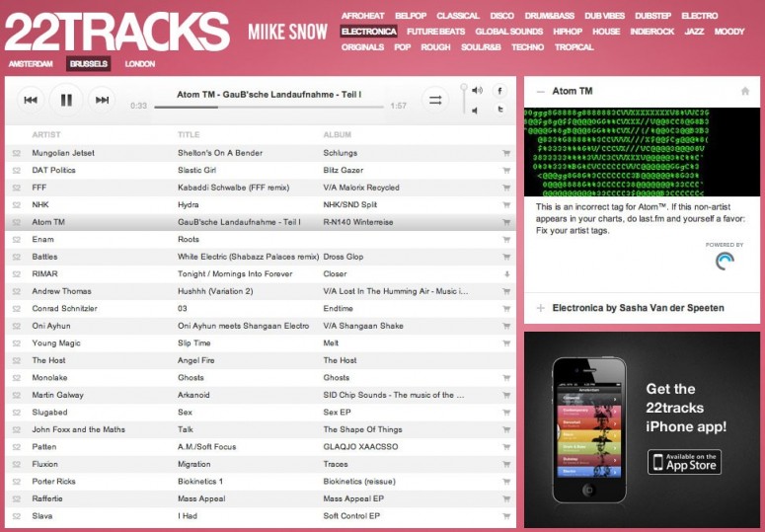This screenshot has width=765, height=532.
Task: Click cart icon for Slugabed Sex
Action: 506,413
